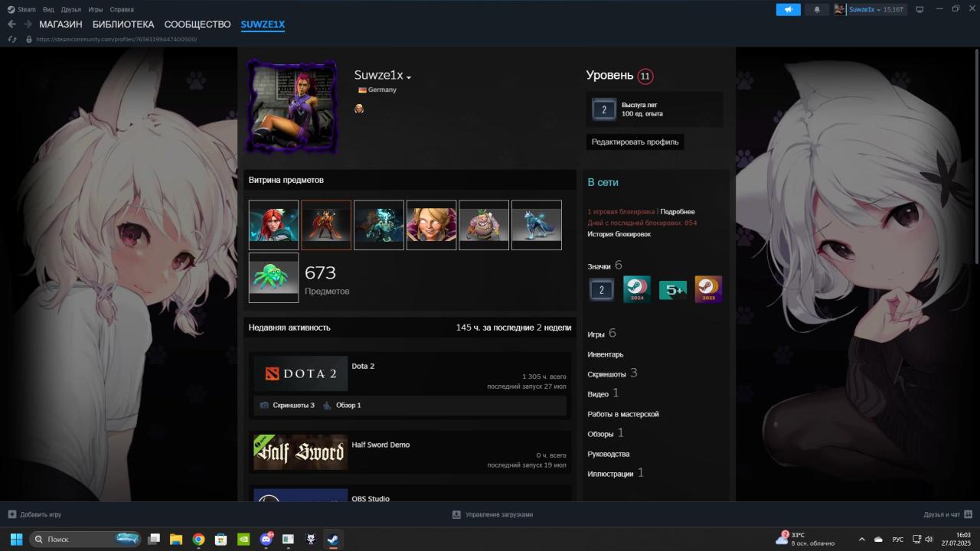Open notifications bell in Steam header
Viewport: 980px width, 551px height.
pos(816,9)
